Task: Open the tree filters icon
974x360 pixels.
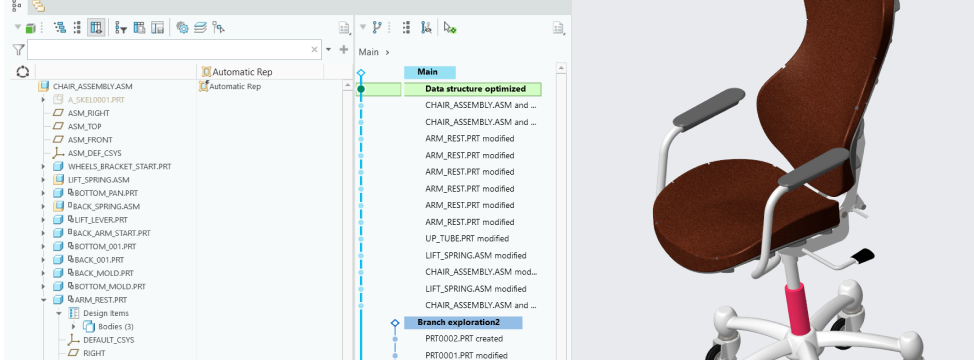Action: [x=121, y=28]
